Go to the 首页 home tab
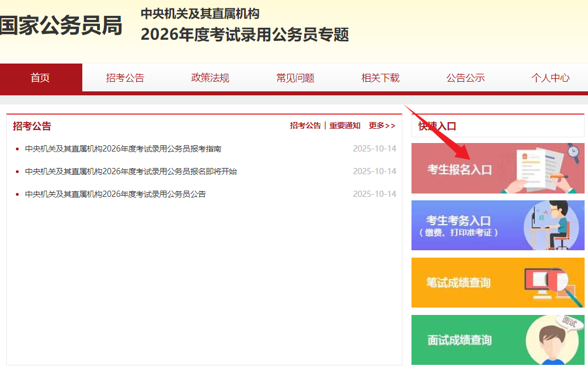 coord(40,78)
